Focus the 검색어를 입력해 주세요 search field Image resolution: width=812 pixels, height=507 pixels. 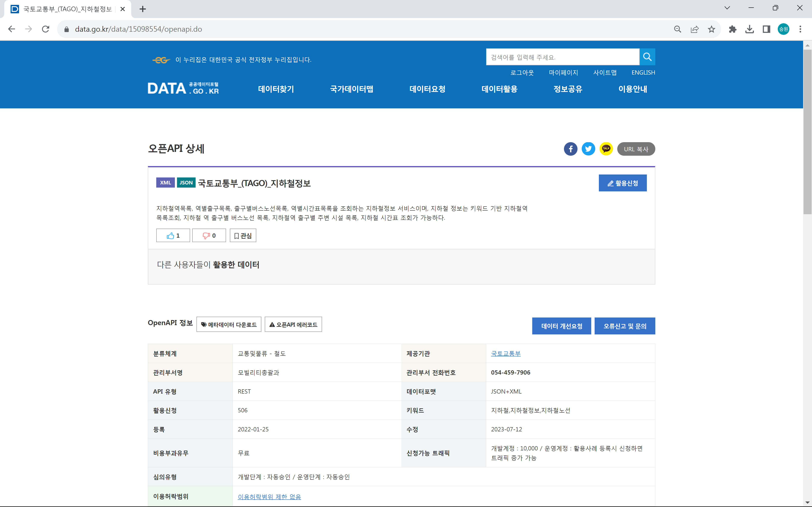(x=562, y=57)
